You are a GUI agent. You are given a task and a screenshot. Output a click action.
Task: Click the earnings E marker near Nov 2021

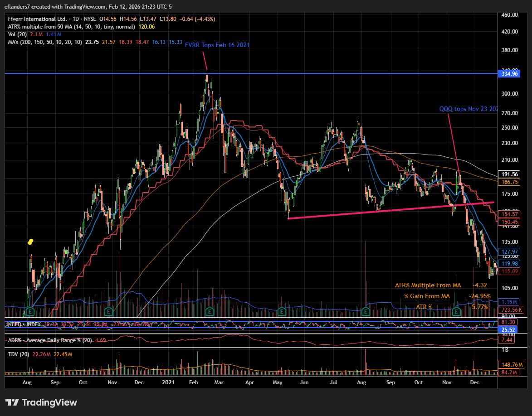click(x=456, y=311)
